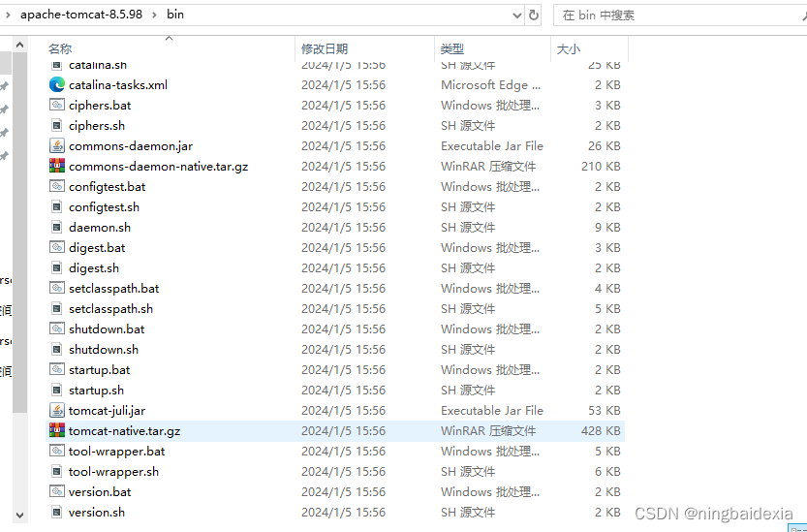This screenshot has width=807, height=532.
Task: Click the WinRAR 压缩文件 type of tomcat-native.tar.gz
Action: click(488, 430)
